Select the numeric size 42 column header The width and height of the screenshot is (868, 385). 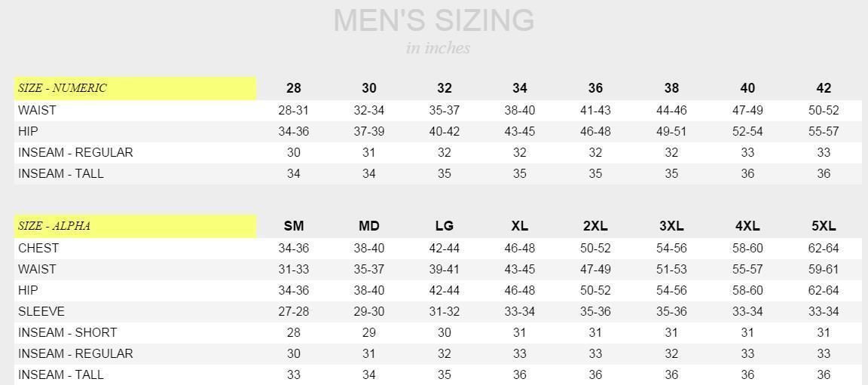(x=823, y=88)
